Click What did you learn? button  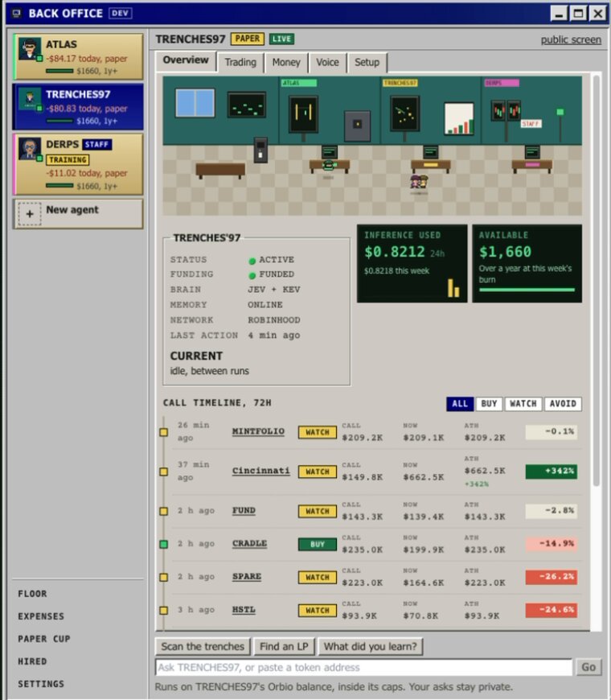pyautogui.click(x=370, y=646)
